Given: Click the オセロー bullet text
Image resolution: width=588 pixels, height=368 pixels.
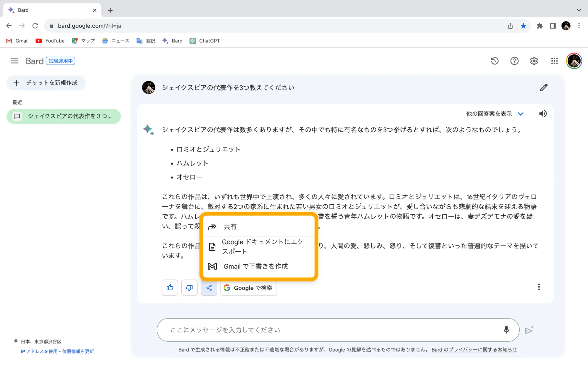Looking at the screenshot, I should click(189, 177).
